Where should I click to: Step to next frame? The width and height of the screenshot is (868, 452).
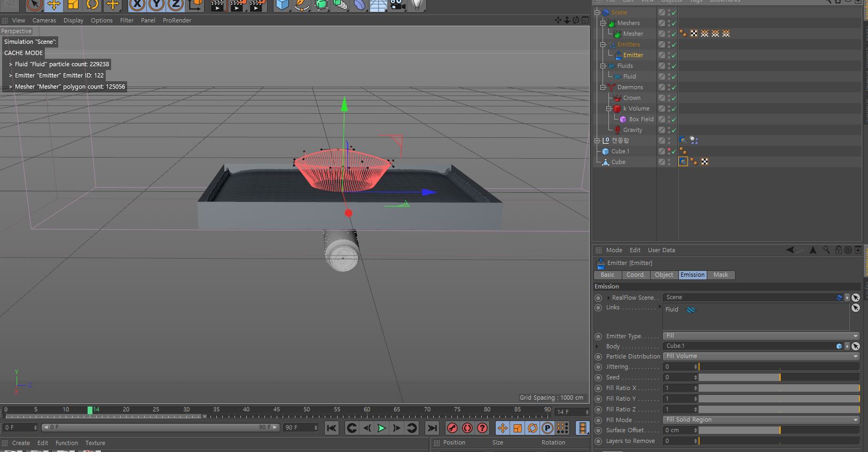pos(396,428)
